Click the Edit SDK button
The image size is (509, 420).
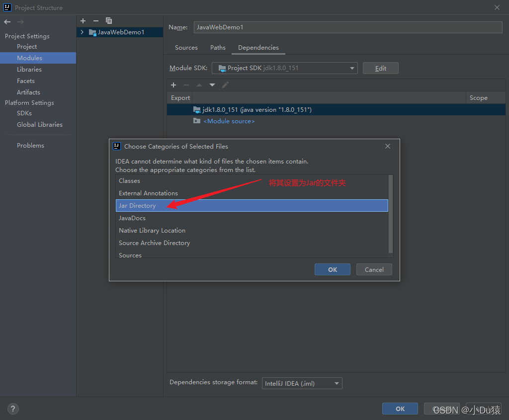click(x=380, y=68)
